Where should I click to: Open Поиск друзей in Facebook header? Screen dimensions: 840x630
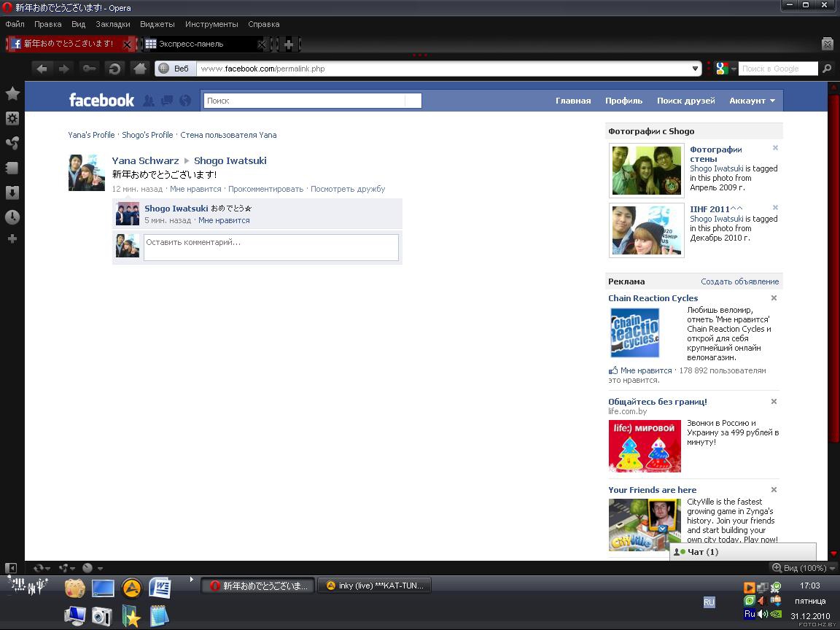685,101
